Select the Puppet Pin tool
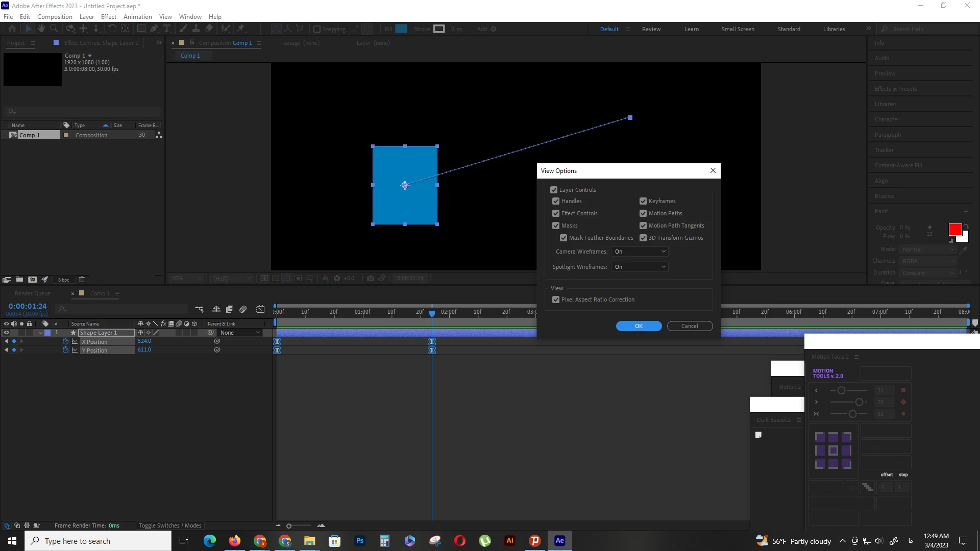The width and height of the screenshot is (980, 551). 241,29
